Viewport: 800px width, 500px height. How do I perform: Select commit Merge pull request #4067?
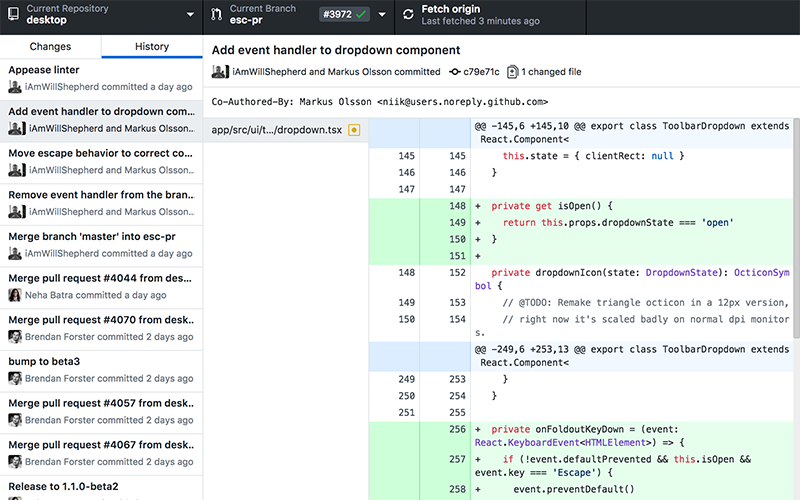click(x=101, y=453)
